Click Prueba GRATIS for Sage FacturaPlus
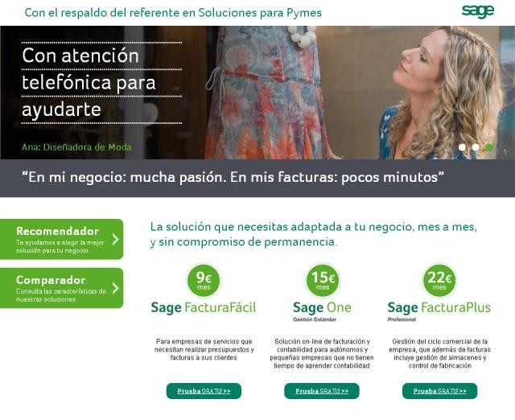 tap(440, 391)
